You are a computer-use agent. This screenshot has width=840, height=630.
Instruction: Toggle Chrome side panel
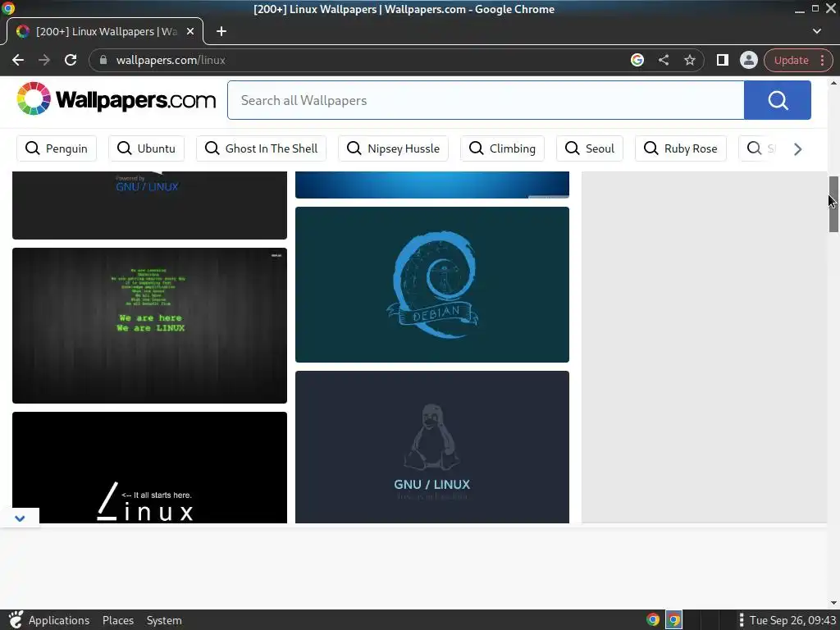(x=722, y=60)
